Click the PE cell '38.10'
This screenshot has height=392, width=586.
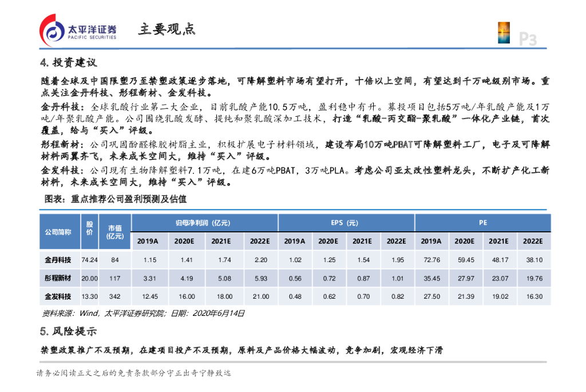(x=534, y=260)
